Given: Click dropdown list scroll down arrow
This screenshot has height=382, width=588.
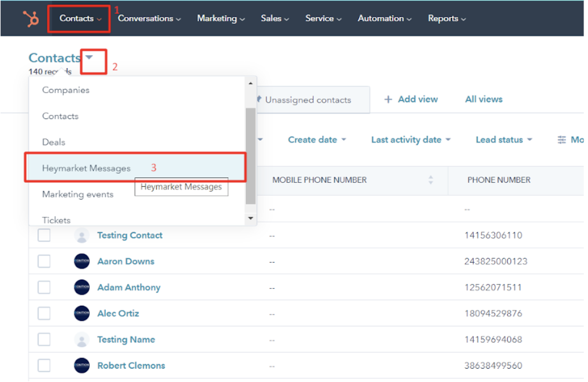Looking at the screenshot, I should coord(250,218).
